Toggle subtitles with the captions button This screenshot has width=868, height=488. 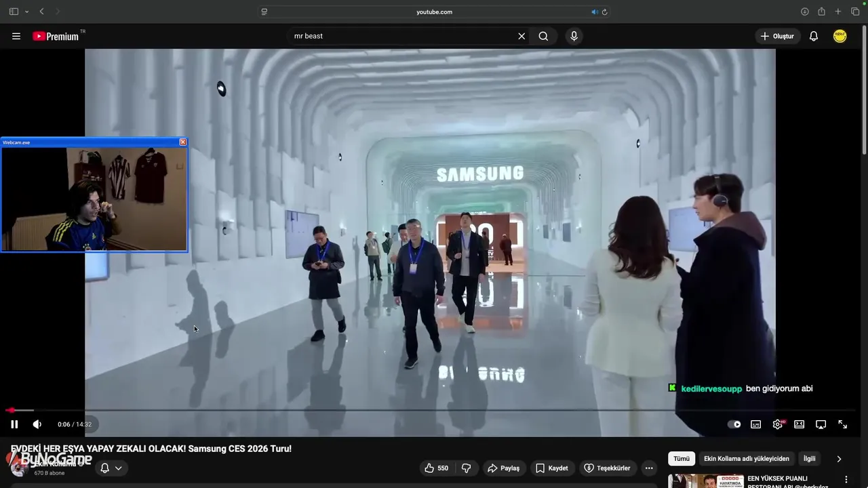[x=755, y=424]
